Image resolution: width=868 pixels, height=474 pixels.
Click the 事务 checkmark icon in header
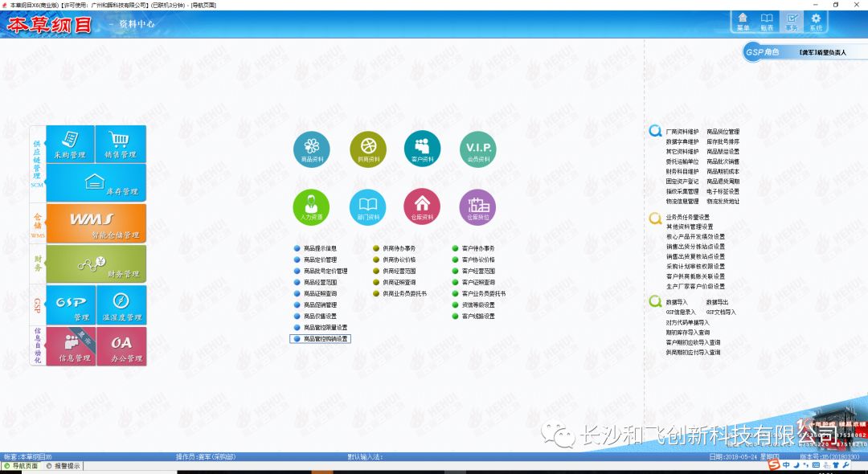pyautogui.click(x=792, y=22)
